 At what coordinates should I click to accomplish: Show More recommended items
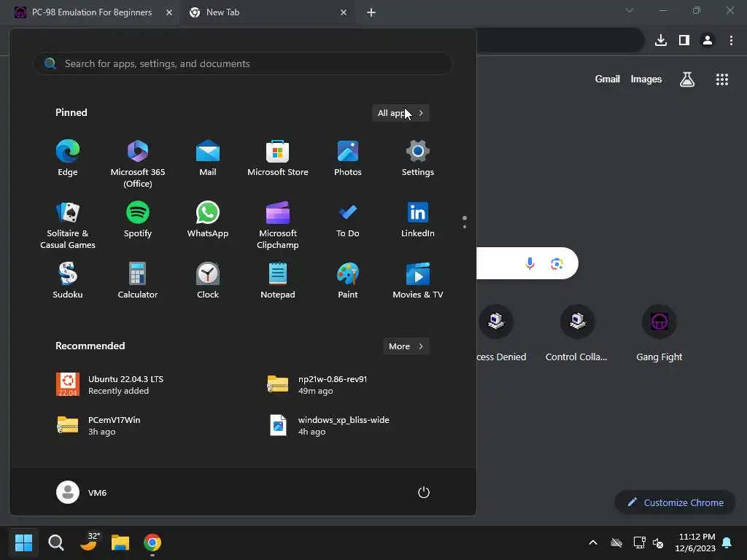[x=406, y=346]
